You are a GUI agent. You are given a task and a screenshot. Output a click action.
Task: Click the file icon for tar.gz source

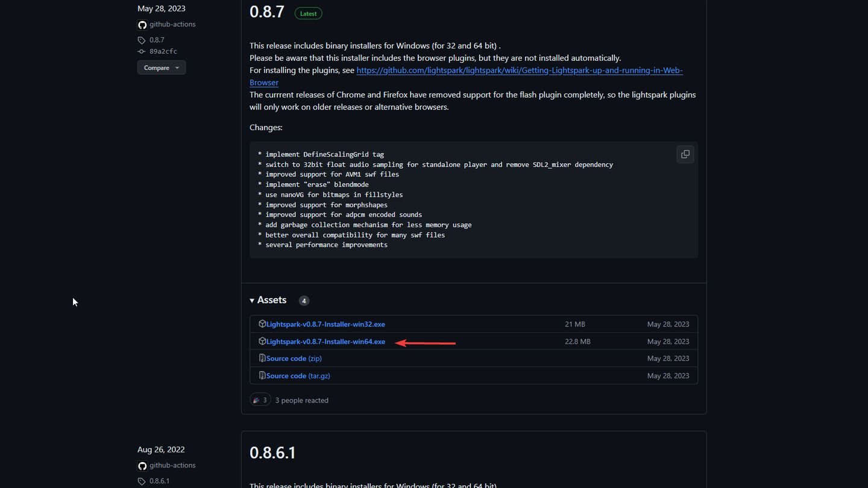[x=262, y=375]
